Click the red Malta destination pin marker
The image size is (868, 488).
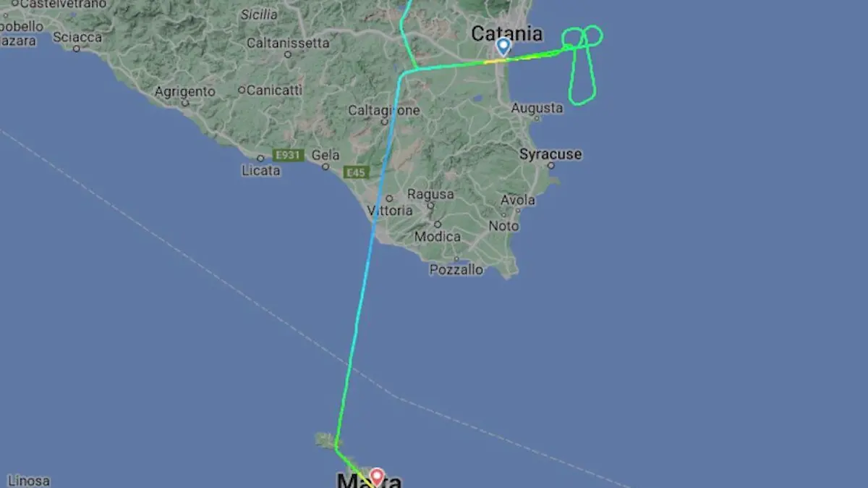tap(376, 476)
